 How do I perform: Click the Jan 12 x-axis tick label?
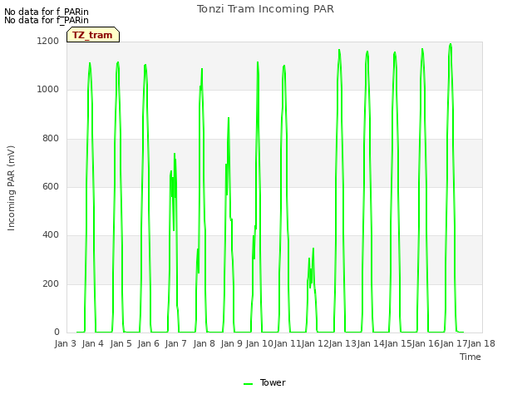tap(315, 343)
